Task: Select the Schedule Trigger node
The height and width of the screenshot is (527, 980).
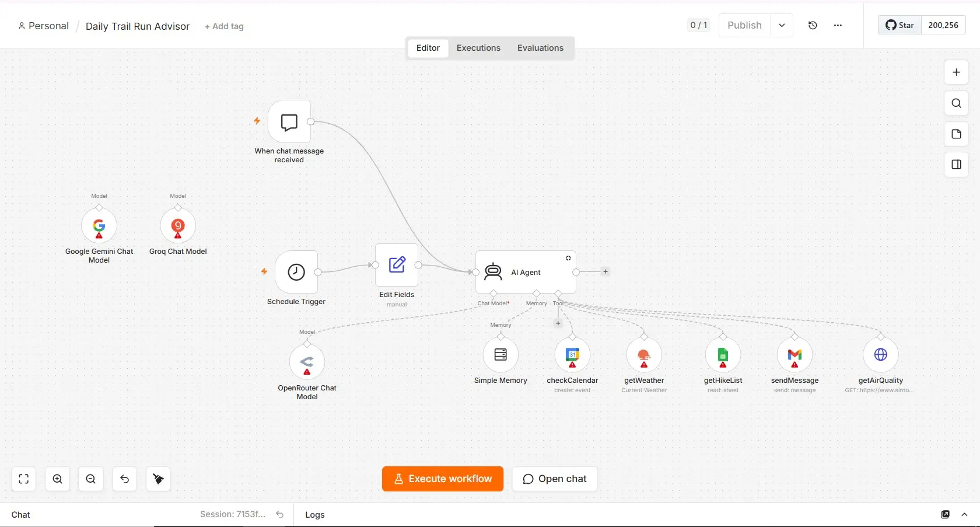Action: 296,272
